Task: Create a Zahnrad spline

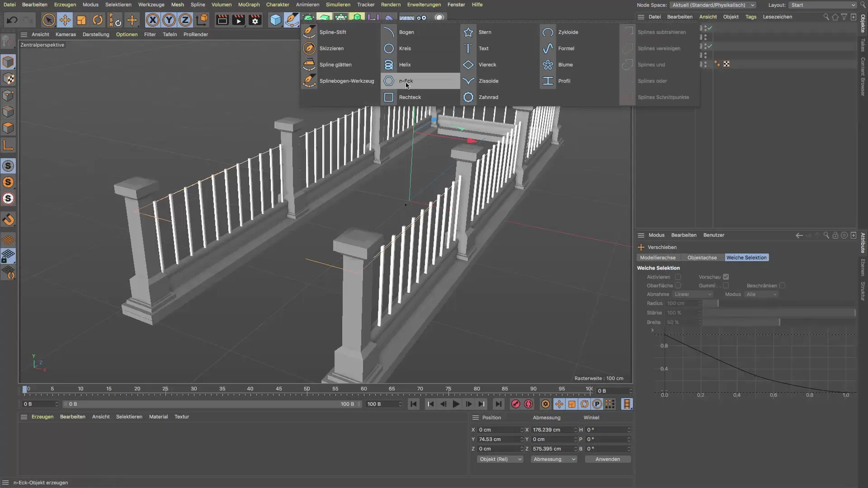Action: coord(500,97)
